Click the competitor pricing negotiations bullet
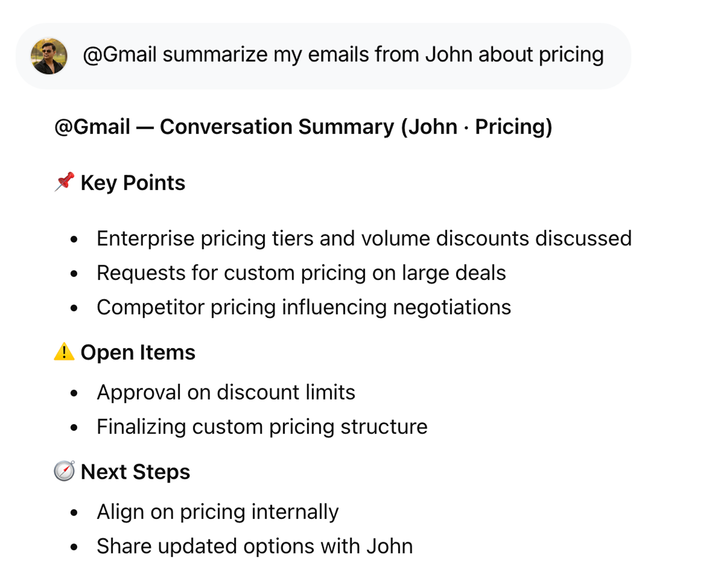The width and height of the screenshot is (720, 588). [304, 307]
